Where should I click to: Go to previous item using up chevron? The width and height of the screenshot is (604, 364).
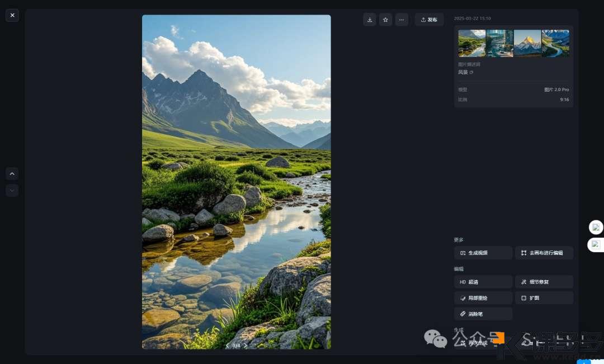tap(12, 174)
